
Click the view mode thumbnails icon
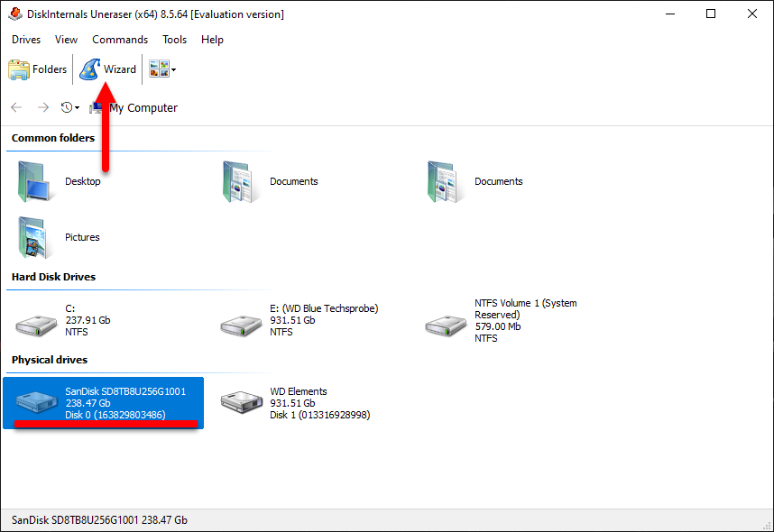pyautogui.click(x=159, y=69)
